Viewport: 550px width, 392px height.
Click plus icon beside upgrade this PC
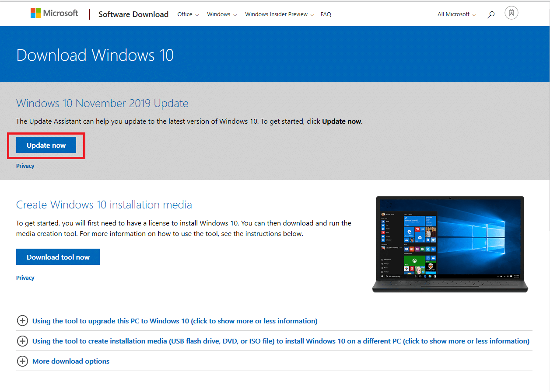coord(22,321)
